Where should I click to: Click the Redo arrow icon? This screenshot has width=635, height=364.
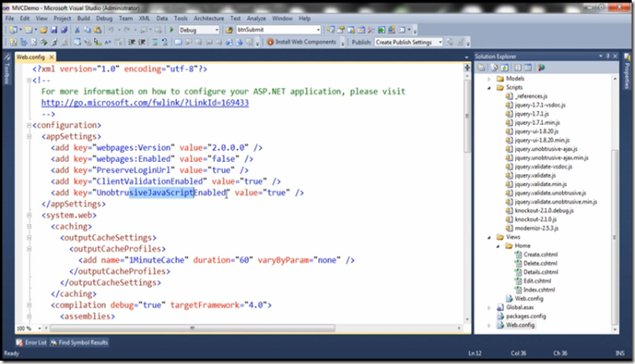click(128, 30)
